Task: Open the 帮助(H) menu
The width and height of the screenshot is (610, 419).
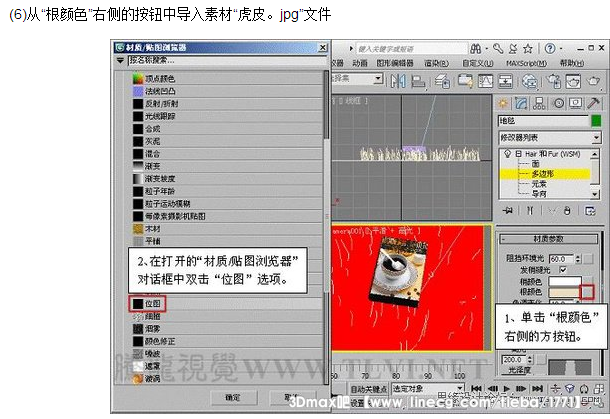Action: point(571,63)
